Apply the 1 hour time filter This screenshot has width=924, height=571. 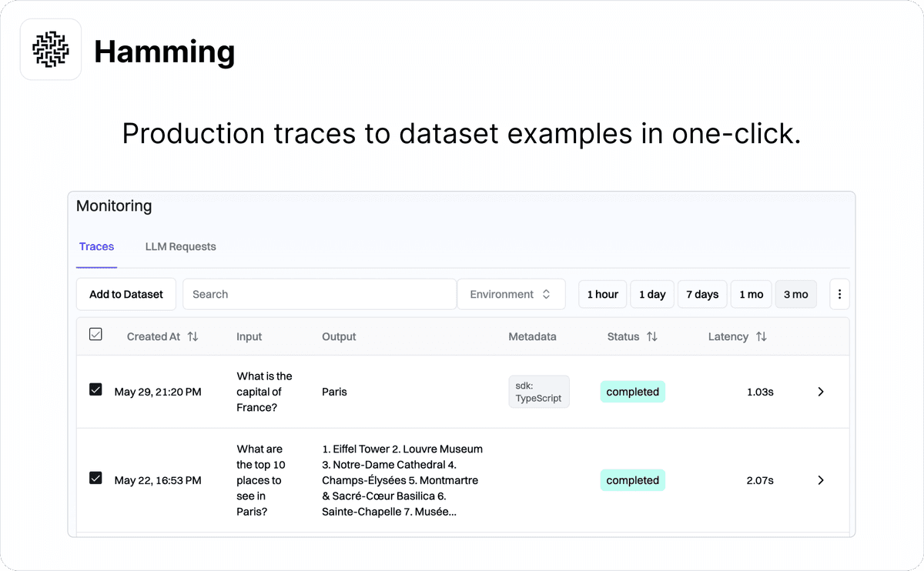[x=602, y=294]
